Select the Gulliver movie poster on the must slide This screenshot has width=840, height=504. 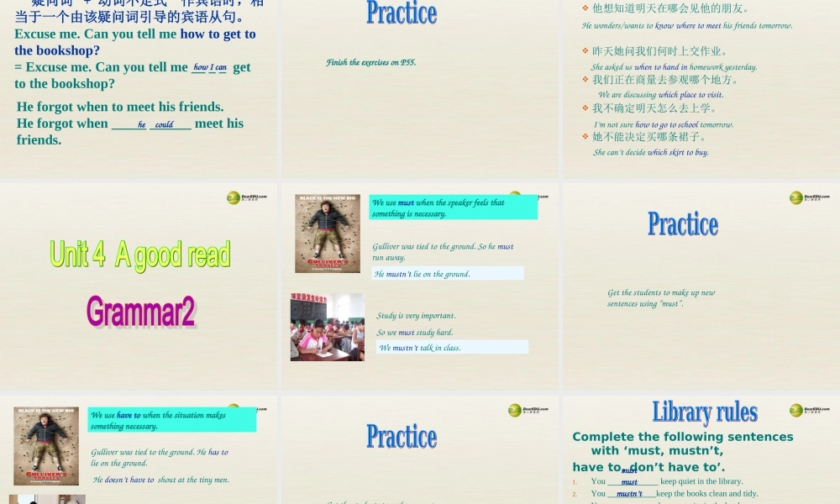(327, 234)
